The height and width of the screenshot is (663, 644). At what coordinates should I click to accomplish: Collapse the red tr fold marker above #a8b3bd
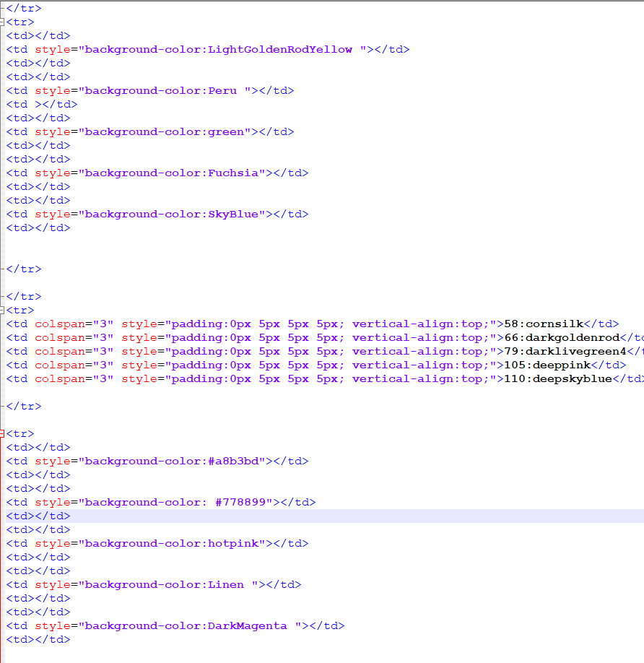click(x=1, y=434)
